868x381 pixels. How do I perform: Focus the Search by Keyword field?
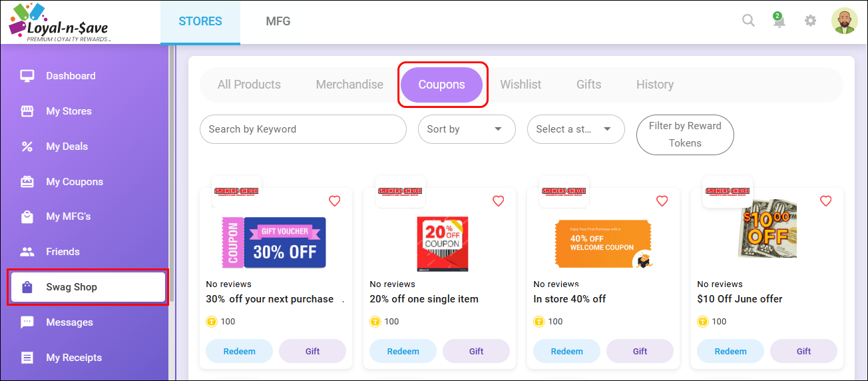point(303,129)
